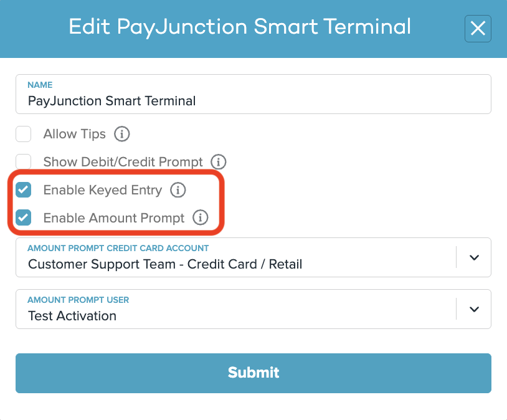Image resolution: width=507 pixels, height=420 pixels.
Task: Click the Enable Keyed Entry info icon
Action: [x=178, y=189]
